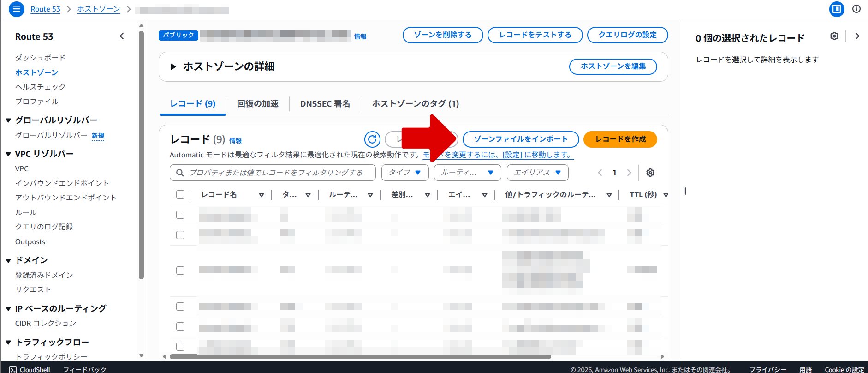Check the first record row checkbox
The image size is (868, 373).
tap(180, 215)
